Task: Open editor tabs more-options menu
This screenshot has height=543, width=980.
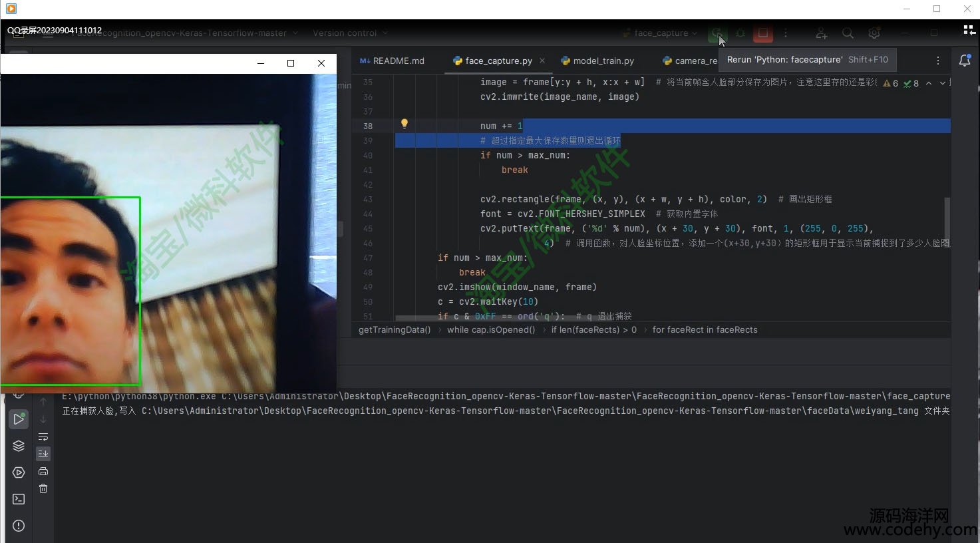Action: tap(938, 61)
